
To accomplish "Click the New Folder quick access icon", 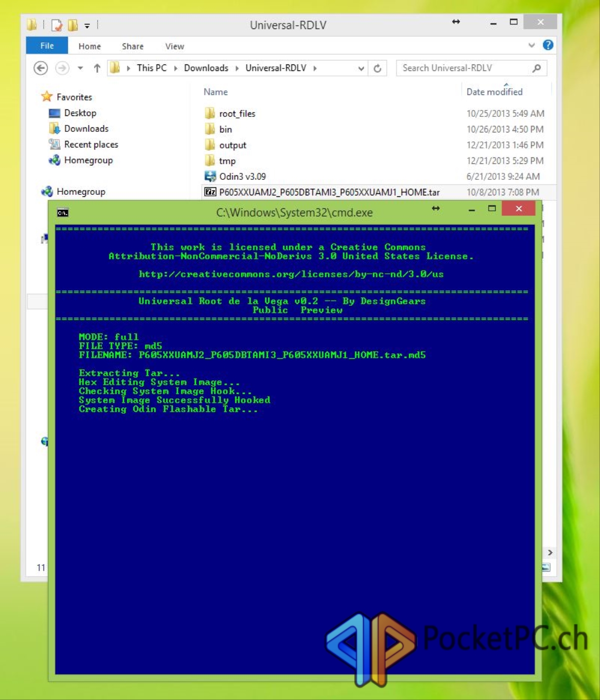I will coord(73,24).
